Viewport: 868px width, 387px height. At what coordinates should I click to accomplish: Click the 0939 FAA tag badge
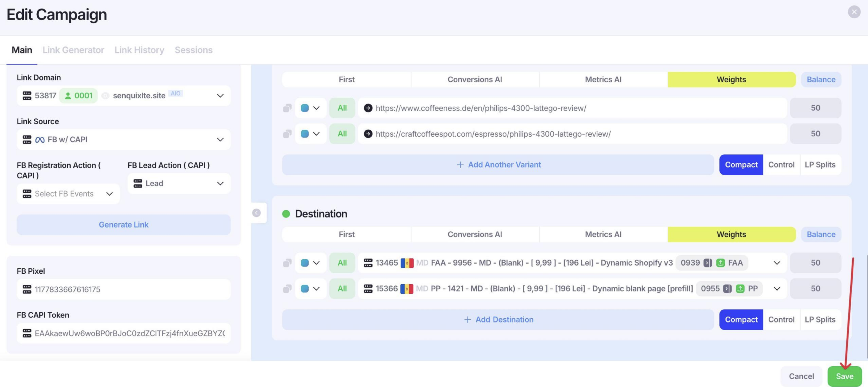pos(711,263)
